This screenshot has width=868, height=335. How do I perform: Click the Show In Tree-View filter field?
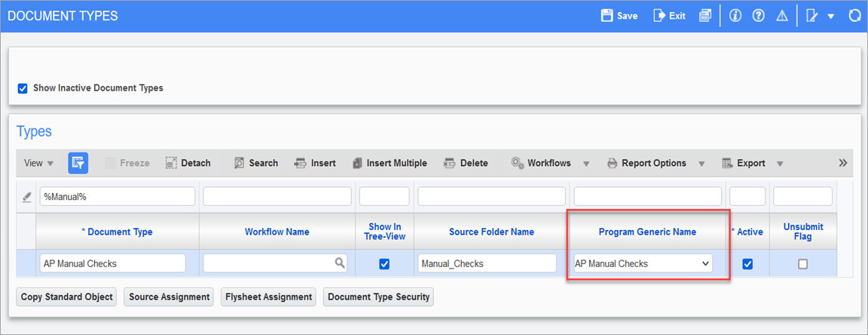(x=384, y=196)
